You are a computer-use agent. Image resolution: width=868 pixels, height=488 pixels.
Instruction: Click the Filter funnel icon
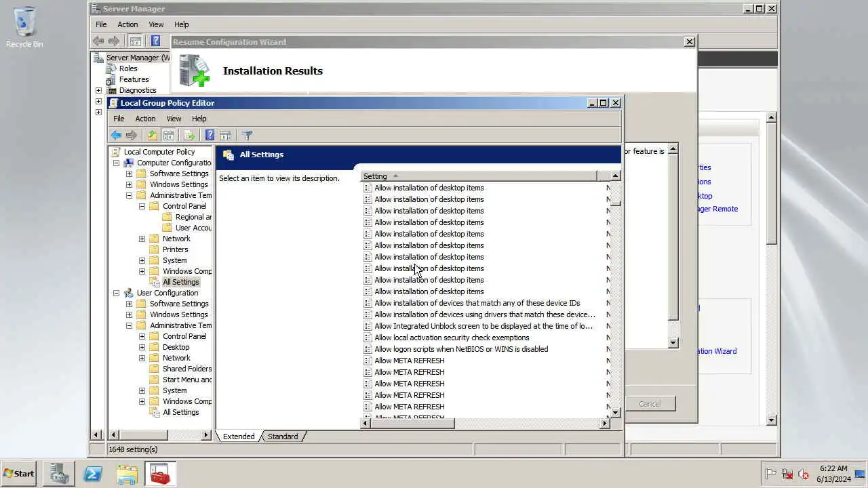click(247, 136)
